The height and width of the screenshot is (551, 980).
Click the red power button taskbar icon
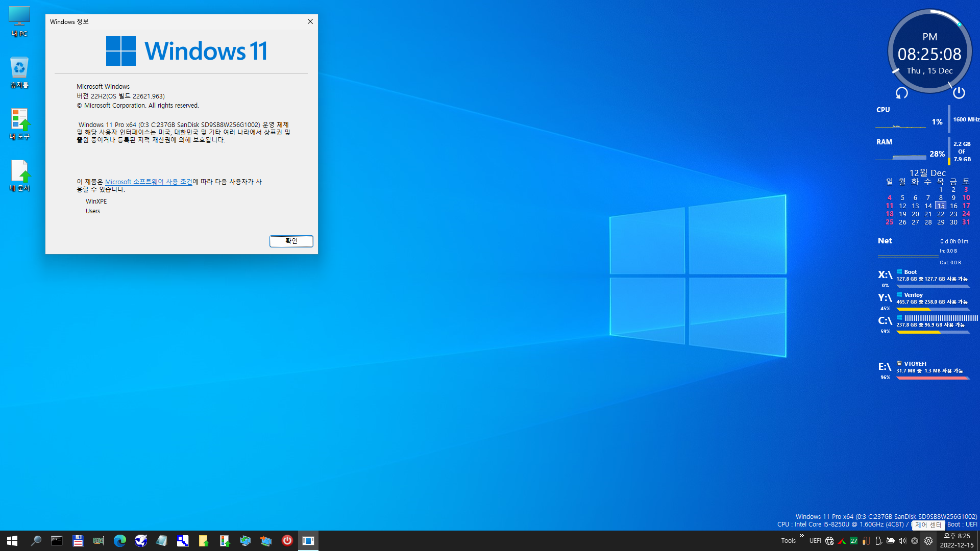tap(287, 541)
